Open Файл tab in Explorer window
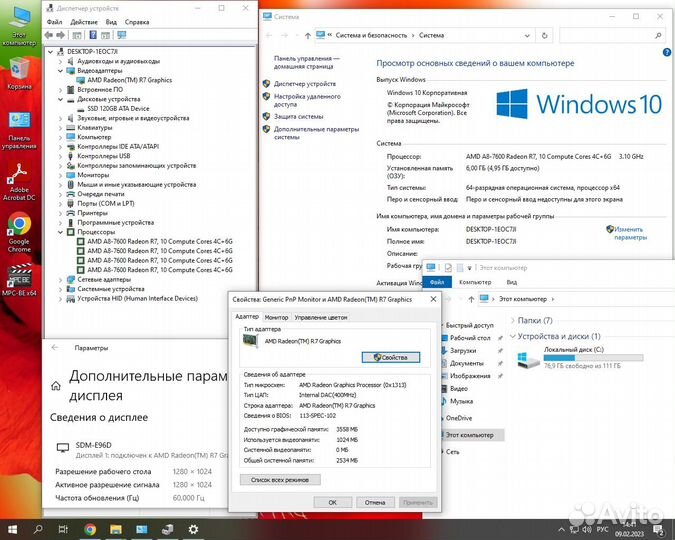 point(437,282)
